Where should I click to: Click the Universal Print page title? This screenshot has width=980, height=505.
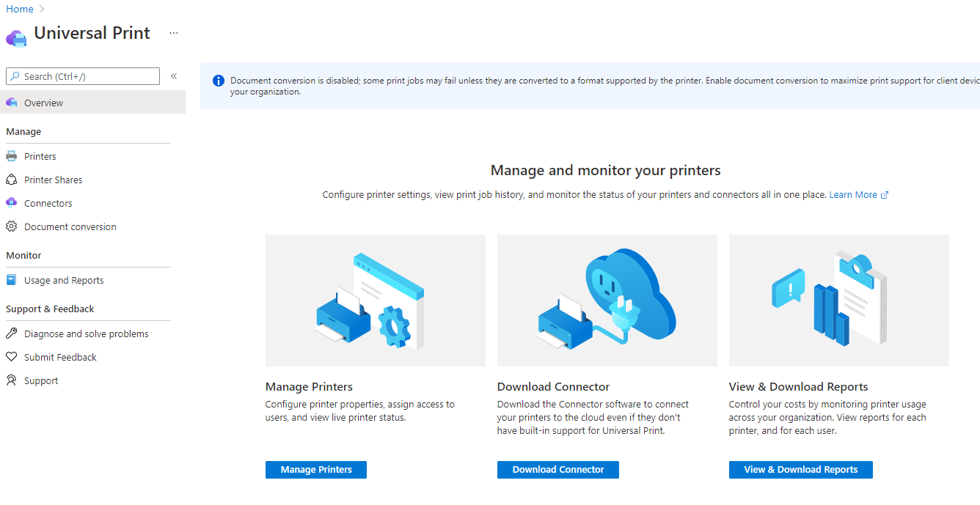click(x=92, y=33)
